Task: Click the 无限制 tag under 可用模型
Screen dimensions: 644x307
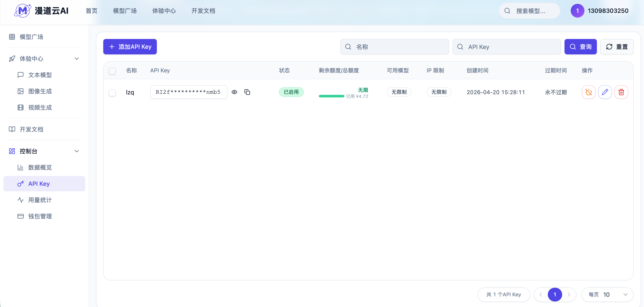Action: tap(399, 92)
